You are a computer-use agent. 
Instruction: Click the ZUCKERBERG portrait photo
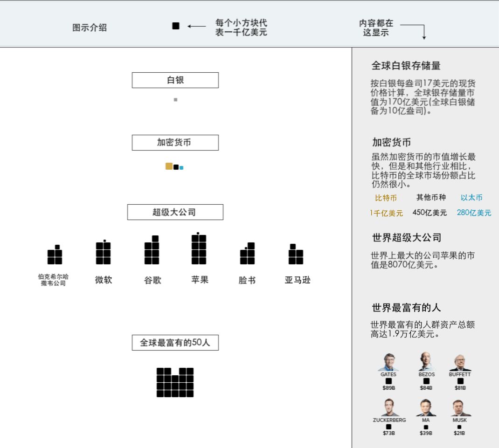click(389, 407)
